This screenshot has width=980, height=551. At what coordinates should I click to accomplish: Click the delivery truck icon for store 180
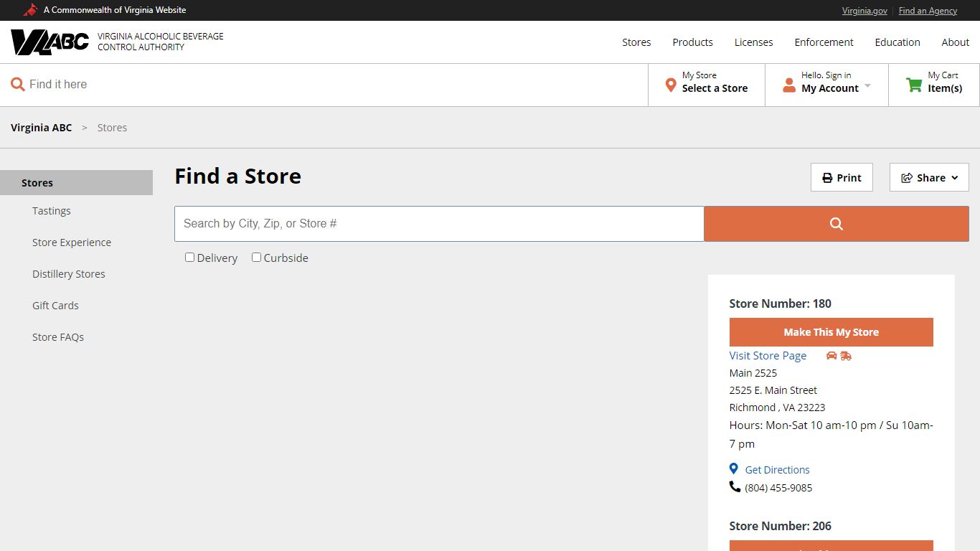coord(846,356)
